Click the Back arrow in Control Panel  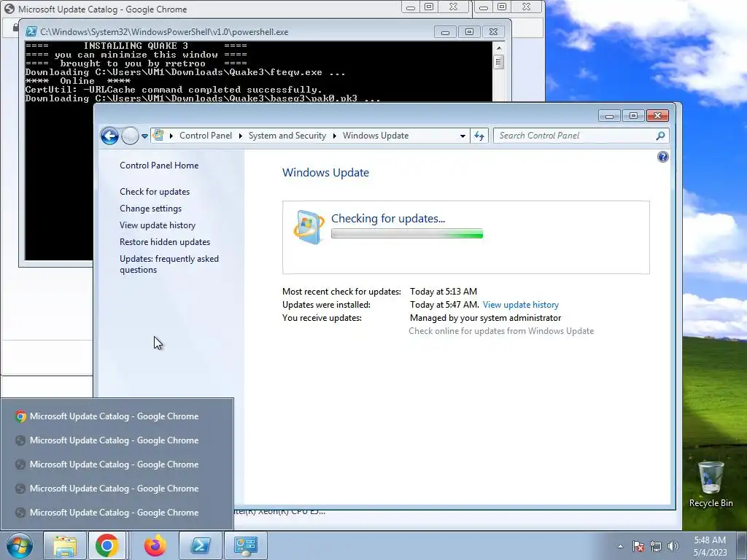click(109, 136)
